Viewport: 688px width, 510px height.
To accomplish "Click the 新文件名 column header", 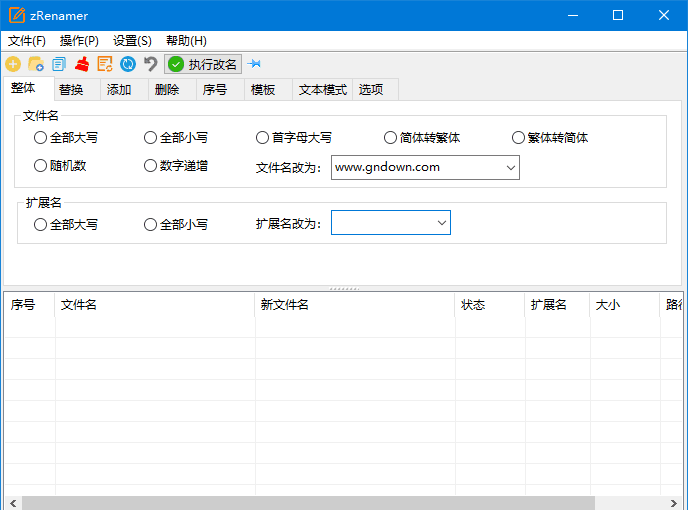I will tap(355, 305).
